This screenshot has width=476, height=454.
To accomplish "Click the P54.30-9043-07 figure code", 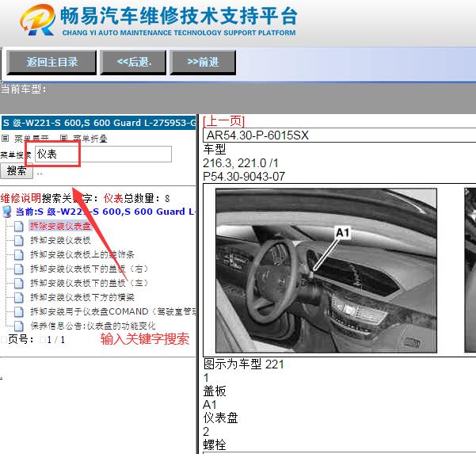I will [244, 177].
